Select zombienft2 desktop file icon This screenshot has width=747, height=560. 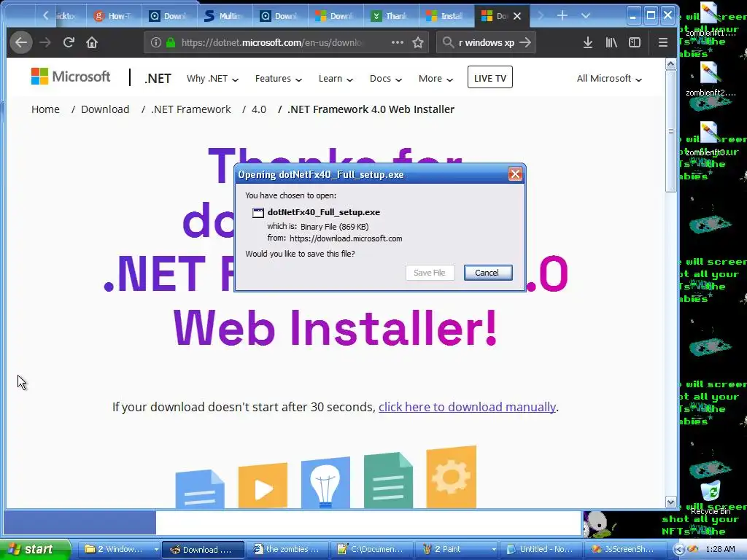click(709, 79)
